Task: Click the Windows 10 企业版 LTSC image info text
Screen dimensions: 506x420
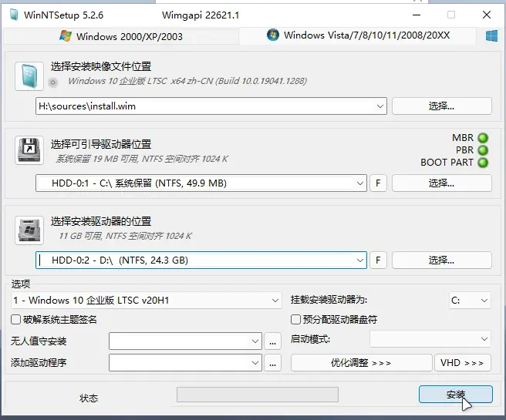Action: 187,81
